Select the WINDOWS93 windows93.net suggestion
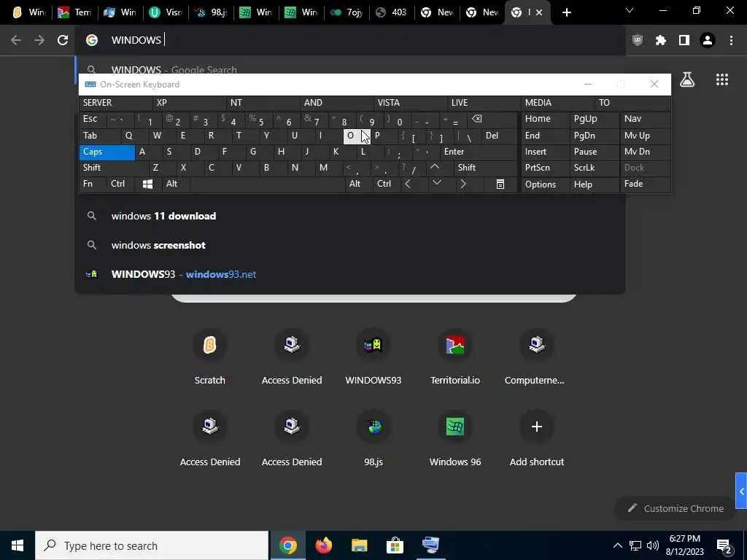Image resolution: width=747 pixels, height=560 pixels. [x=350, y=274]
